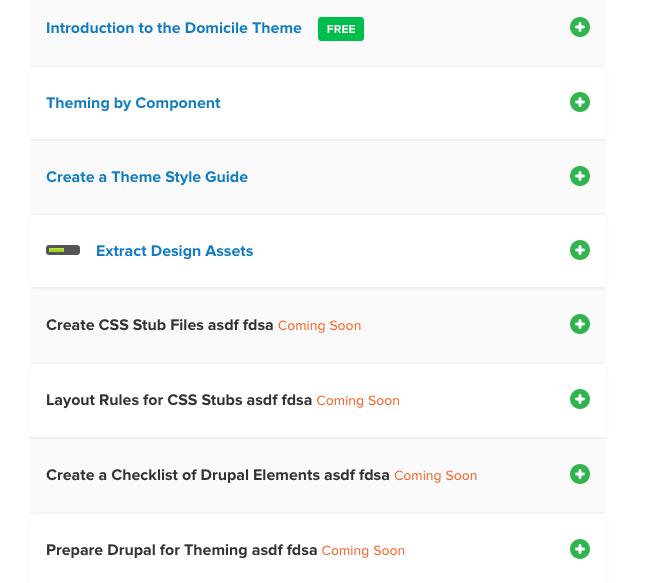Expand Create a Theme Style Guide section

[x=580, y=176]
